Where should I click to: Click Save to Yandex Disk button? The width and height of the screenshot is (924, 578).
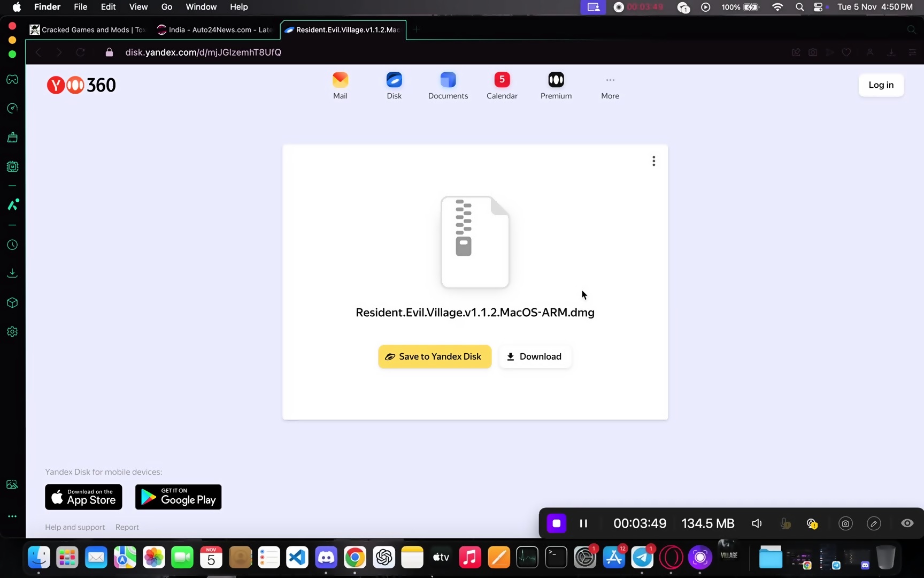click(x=434, y=356)
